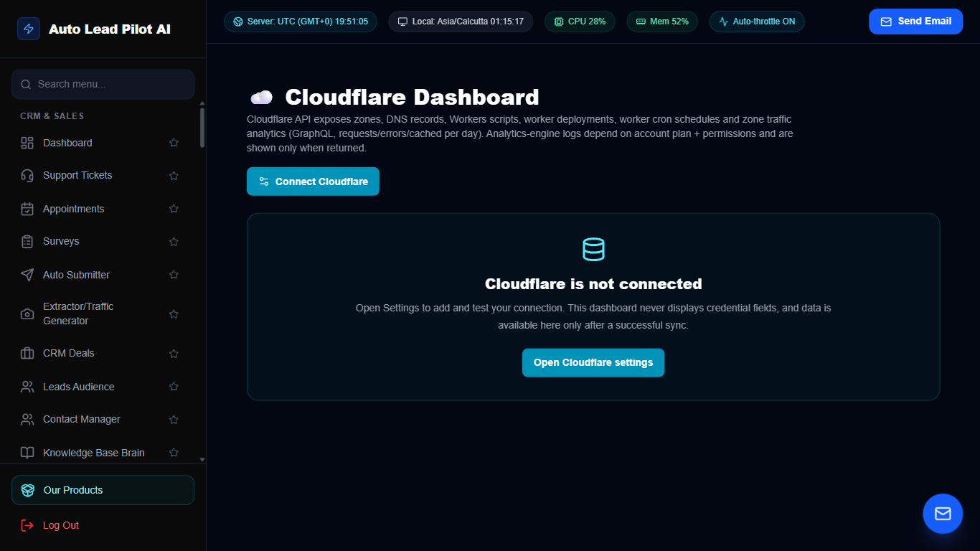
Task: Open the floating mail chat button
Action: (x=943, y=514)
